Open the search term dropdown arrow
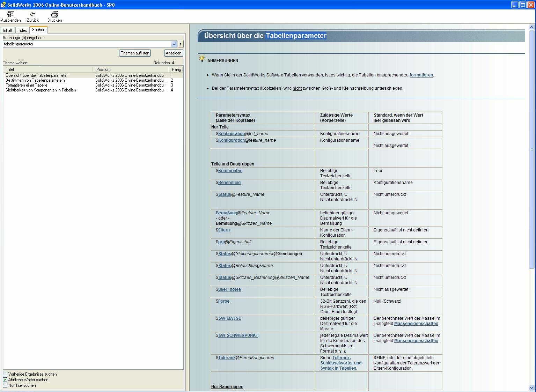The height and width of the screenshot is (392, 536). (174, 44)
